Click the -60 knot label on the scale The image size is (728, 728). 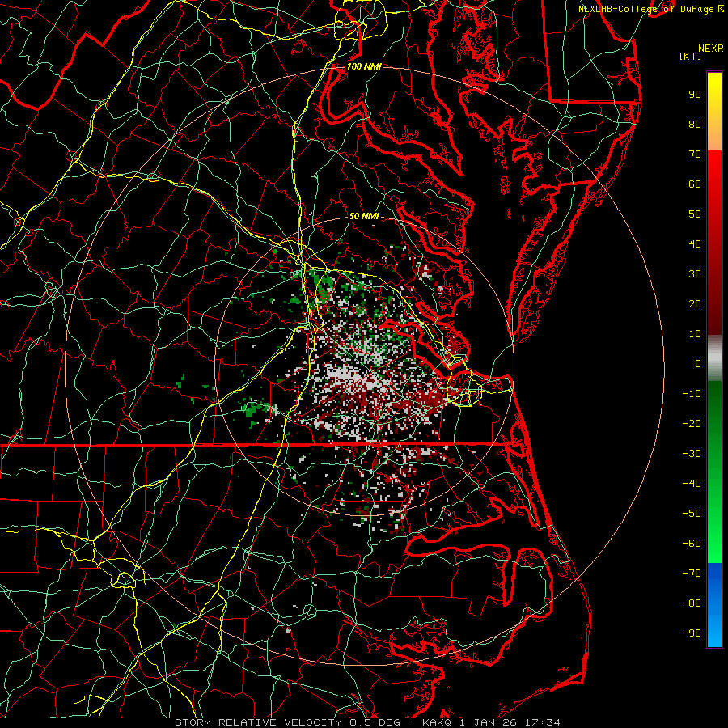click(692, 544)
